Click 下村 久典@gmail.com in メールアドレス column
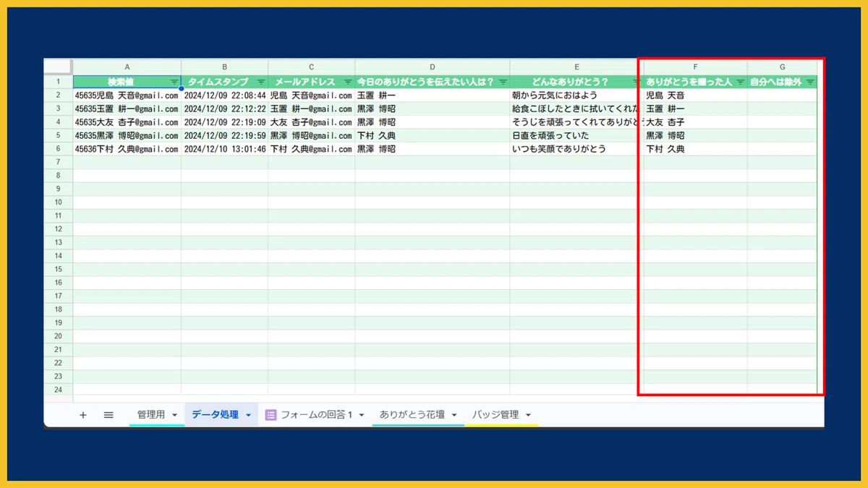The width and height of the screenshot is (868, 488). tap(311, 149)
